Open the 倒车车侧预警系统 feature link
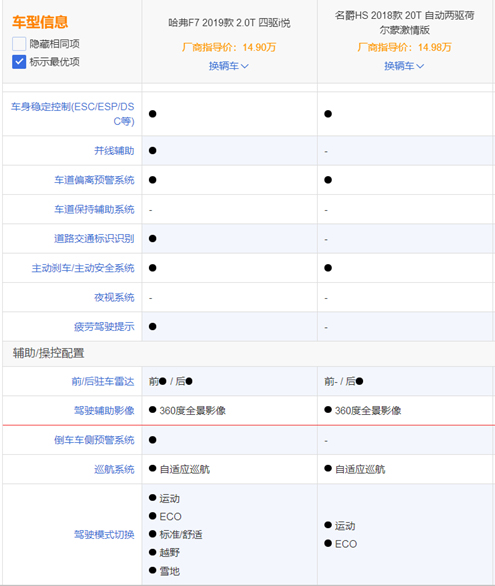 click(94, 440)
